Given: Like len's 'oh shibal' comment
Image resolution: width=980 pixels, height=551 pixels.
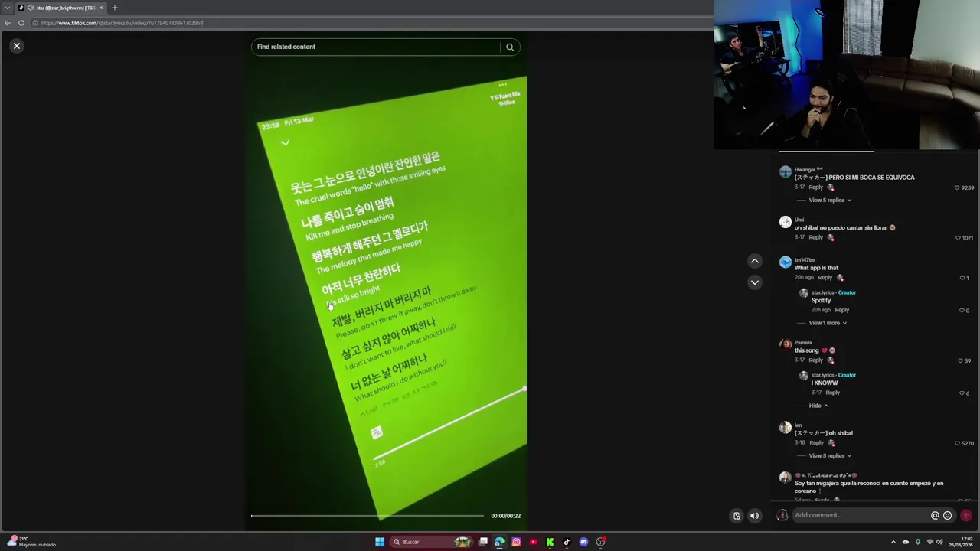Looking at the screenshot, I should [957, 443].
